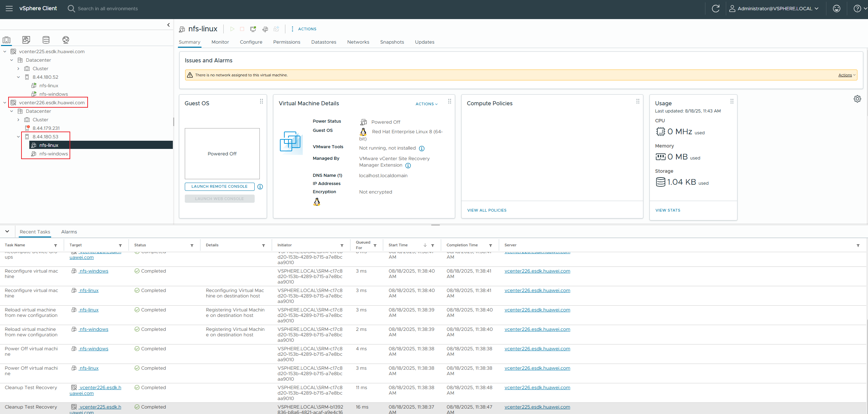Select nfs-windows under host 8.44.180.53
The height and width of the screenshot is (414, 868).
(54, 154)
